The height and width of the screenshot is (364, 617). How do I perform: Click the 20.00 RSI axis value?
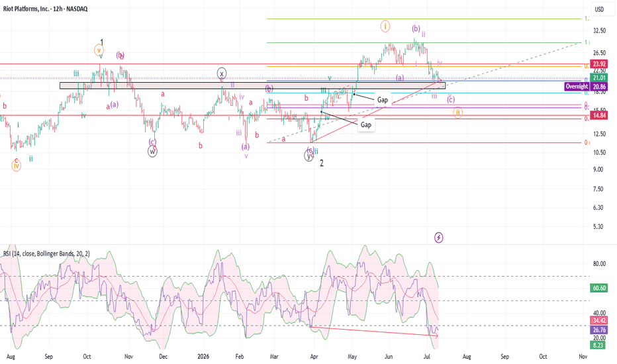pyautogui.click(x=599, y=338)
